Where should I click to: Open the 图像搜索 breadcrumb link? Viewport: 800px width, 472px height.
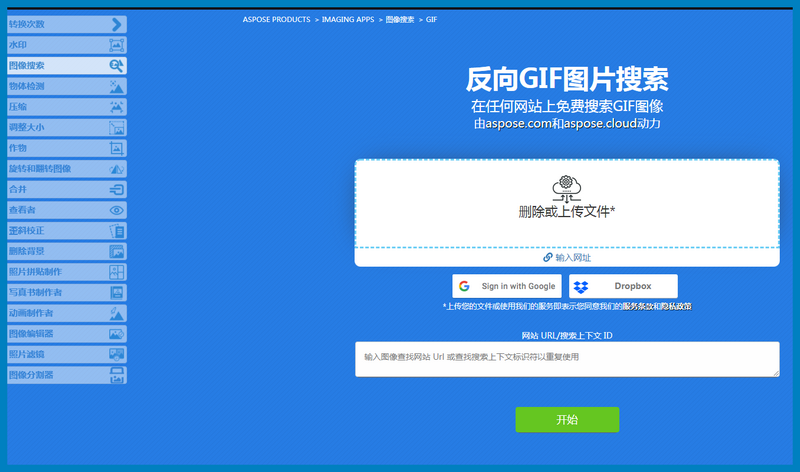(x=400, y=19)
